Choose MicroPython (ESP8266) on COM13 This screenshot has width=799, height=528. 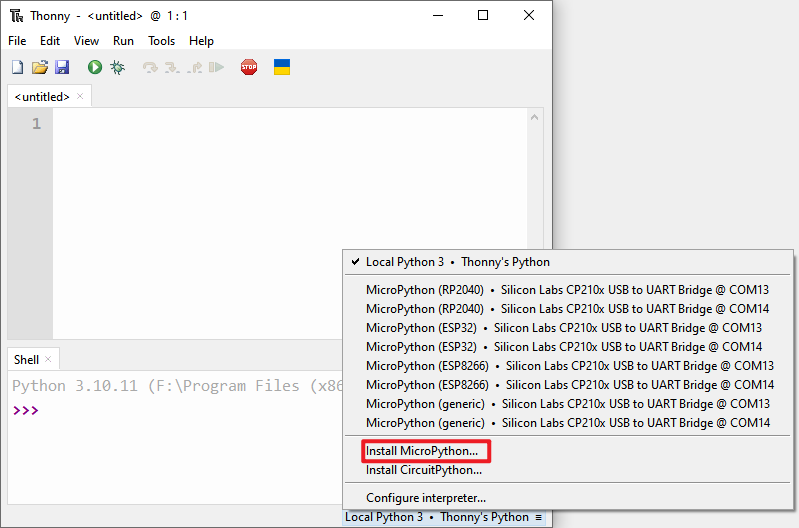pos(568,366)
